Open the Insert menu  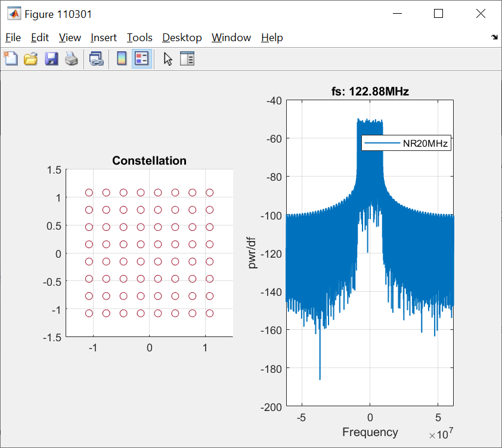(x=104, y=37)
